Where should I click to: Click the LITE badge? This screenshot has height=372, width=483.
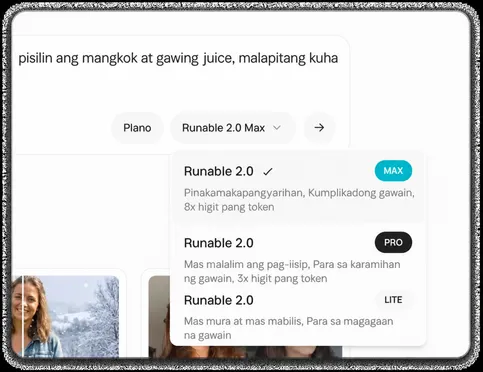[393, 300]
